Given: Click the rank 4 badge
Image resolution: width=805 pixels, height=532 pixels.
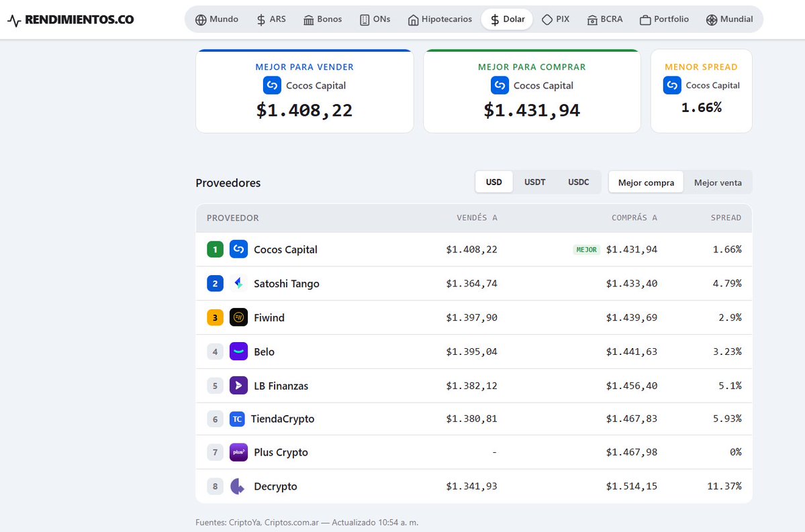Looking at the screenshot, I should pos(215,352).
